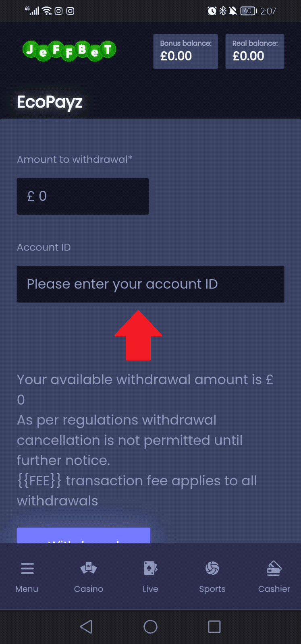
Task: Open the Live cards icon
Action: pos(150,568)
